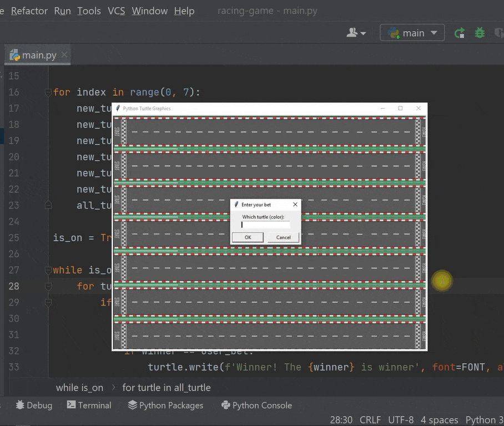This screenshot has width=504, height=426.
Task: Open the Python Console panel
Action: (x=256, y=405)
